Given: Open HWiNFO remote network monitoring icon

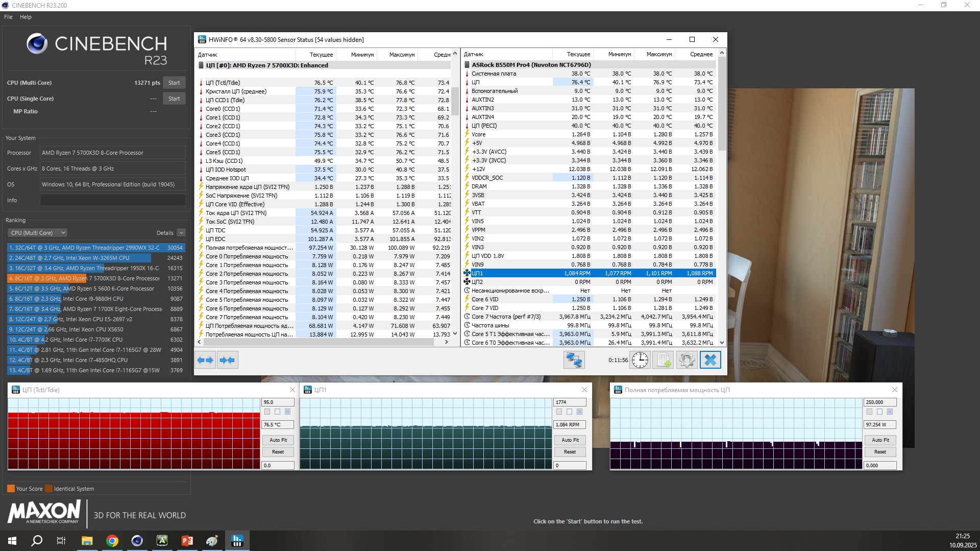Looking at the screenshot, I should click(x=574, y=360).
